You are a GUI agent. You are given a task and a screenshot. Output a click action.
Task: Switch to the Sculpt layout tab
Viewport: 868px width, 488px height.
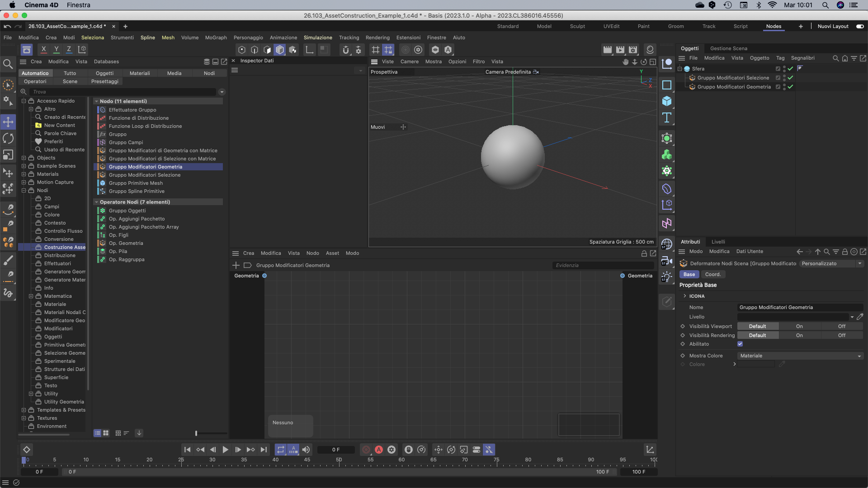click(577, 26)
